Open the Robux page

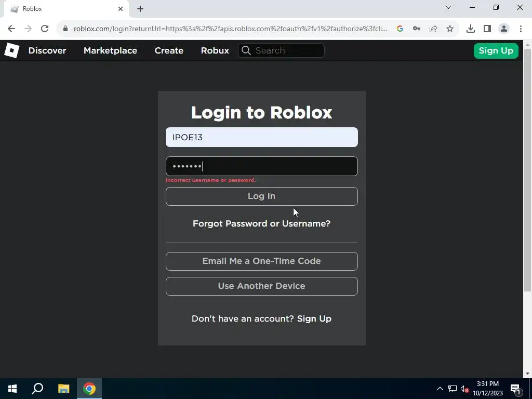click(215, 50)
